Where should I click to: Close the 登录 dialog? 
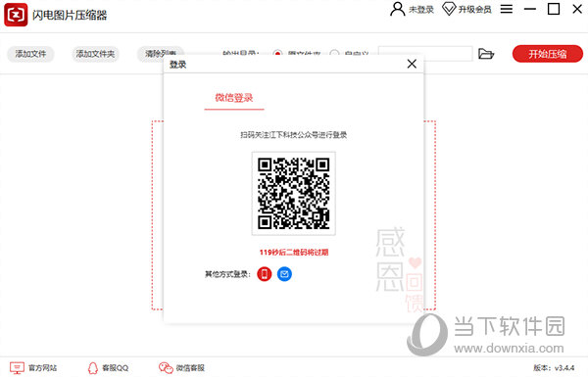pos(412,64)
